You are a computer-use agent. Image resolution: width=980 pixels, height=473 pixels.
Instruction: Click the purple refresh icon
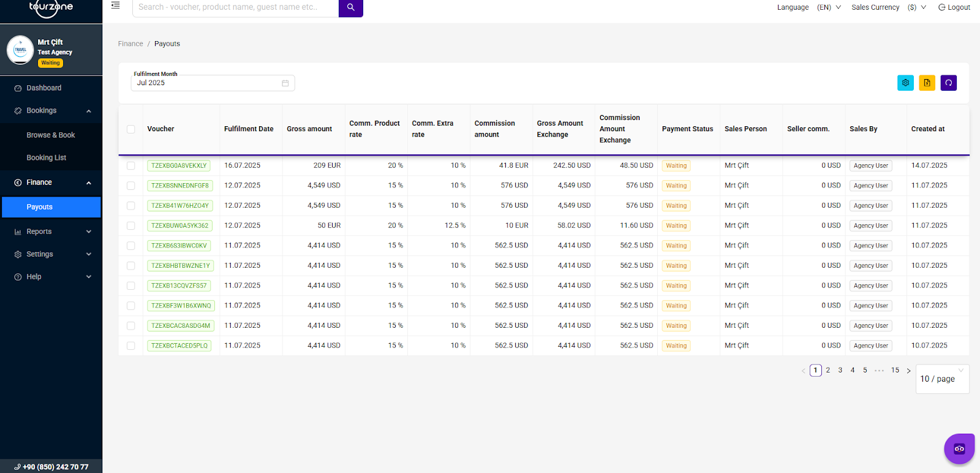948,83
